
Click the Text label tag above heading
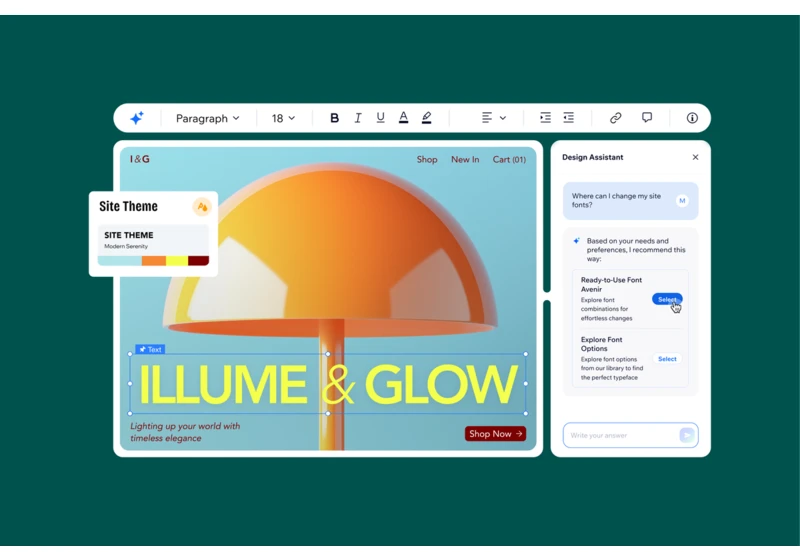(150, 349)
